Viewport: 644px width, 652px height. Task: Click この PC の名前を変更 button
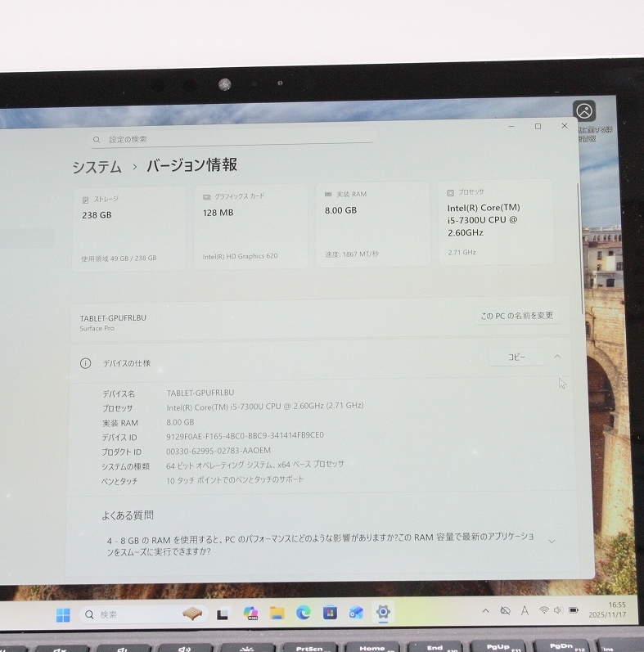click(517, 316)
